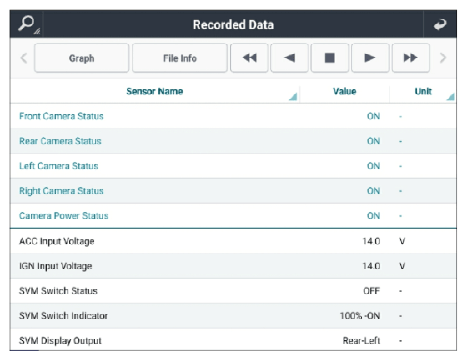Screen dimensions: 467x360
Task: Click the step backward play button
Action: coord(289,58)
